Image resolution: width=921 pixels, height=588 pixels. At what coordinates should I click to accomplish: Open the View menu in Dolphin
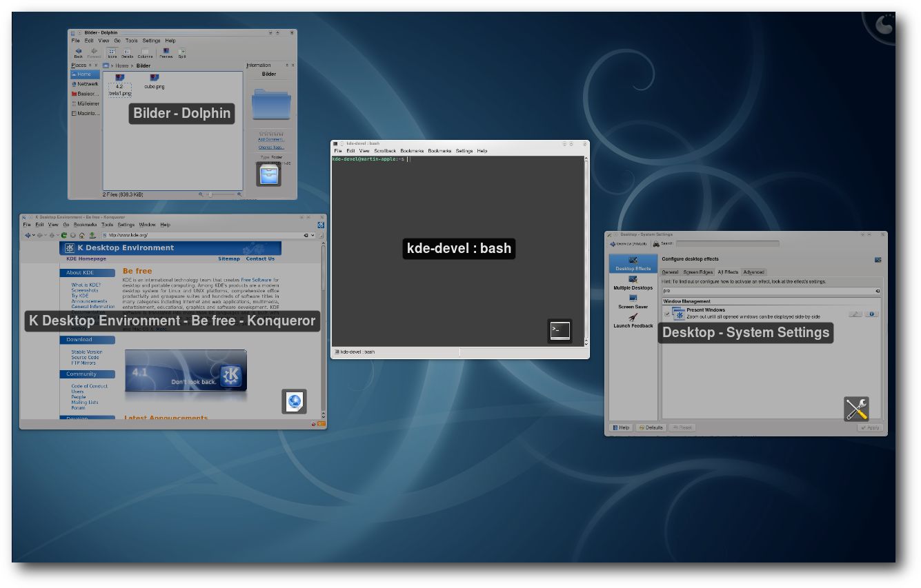coord(103,41)
